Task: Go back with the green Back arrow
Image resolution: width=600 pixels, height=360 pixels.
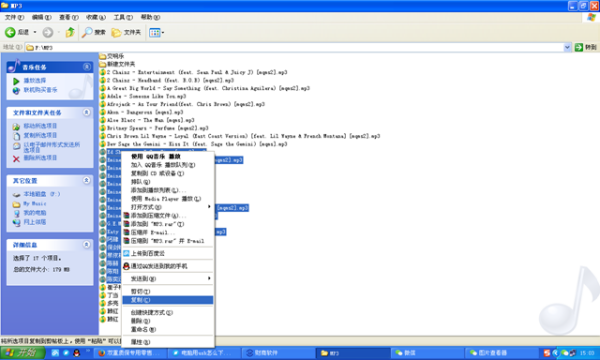Action: (x=10, y=32)
